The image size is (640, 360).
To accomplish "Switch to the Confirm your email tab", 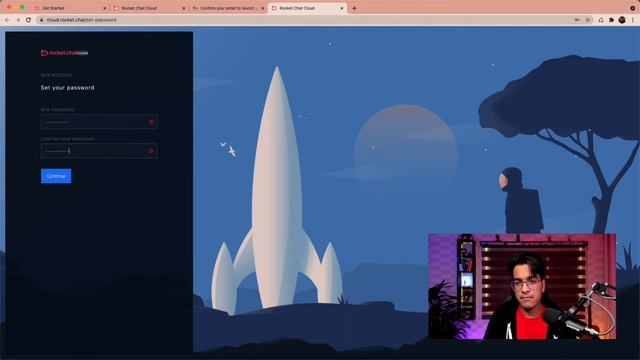I will [x=228, y=8].
